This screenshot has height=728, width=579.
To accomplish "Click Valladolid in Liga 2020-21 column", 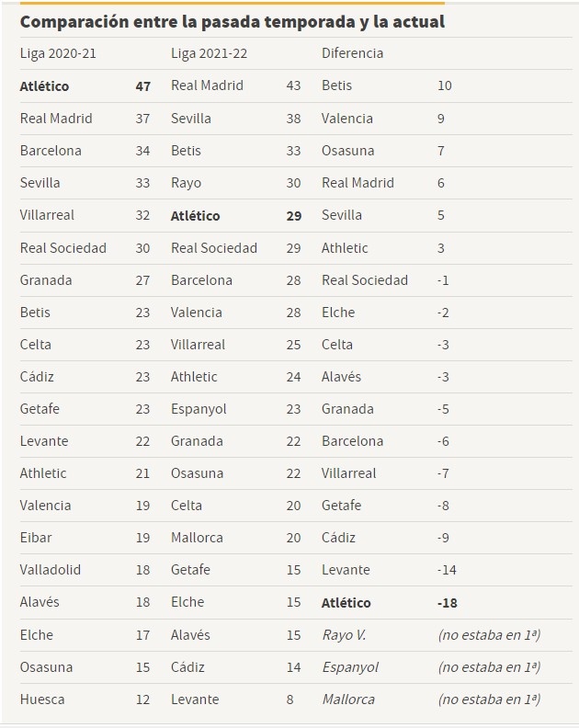I will (51, 570).
